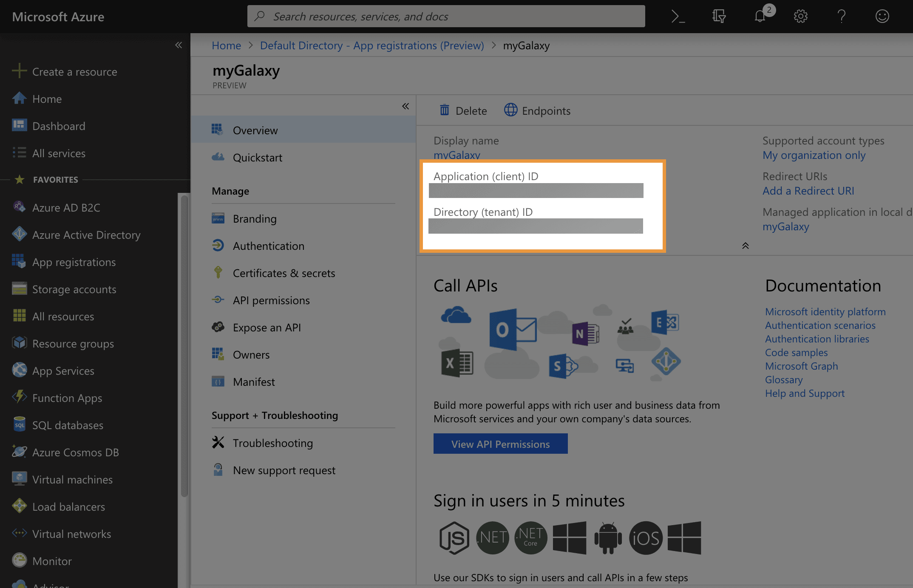Screen dimensions: 913x588
Task: Click the search resources input field
Action: coord(446,17)
